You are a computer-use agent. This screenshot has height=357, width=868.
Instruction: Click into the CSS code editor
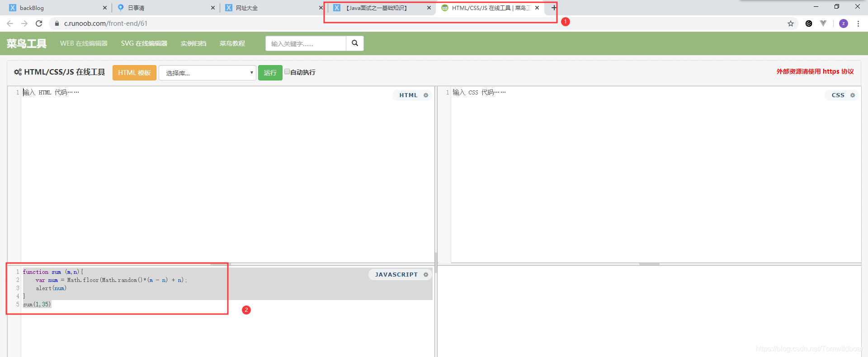(x=656, y=174)
